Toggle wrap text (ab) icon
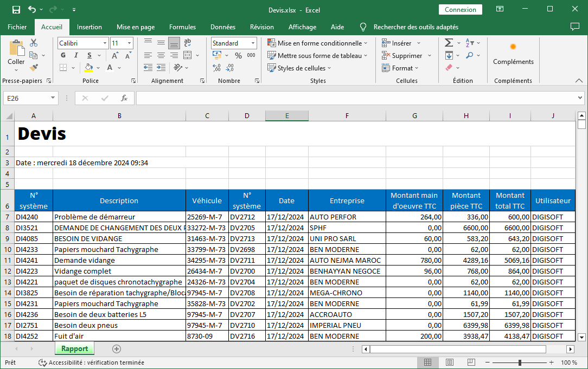This screenshot has width=588, height=369. [188, 43]
